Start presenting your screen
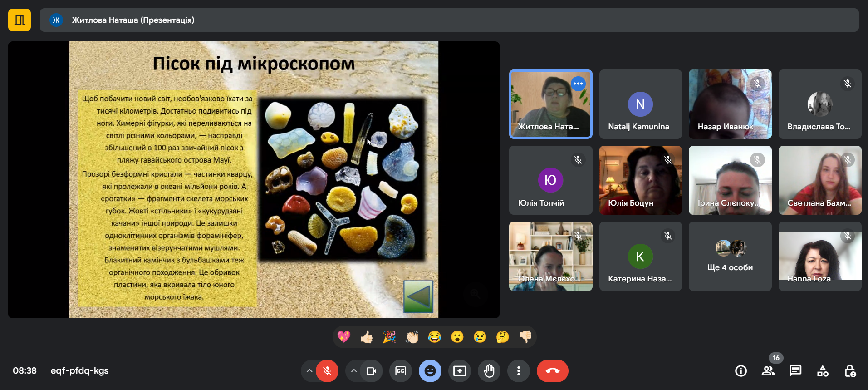Viewport: 868px width, 390px height. [x=460, y=371]
